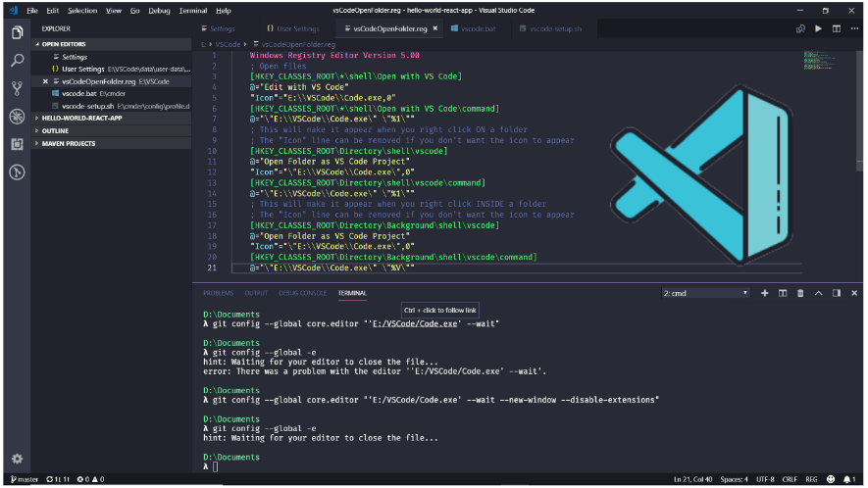
Task: Click the vsCodeOpenFolder.reg breadcrumb segment
Action: 298,44
